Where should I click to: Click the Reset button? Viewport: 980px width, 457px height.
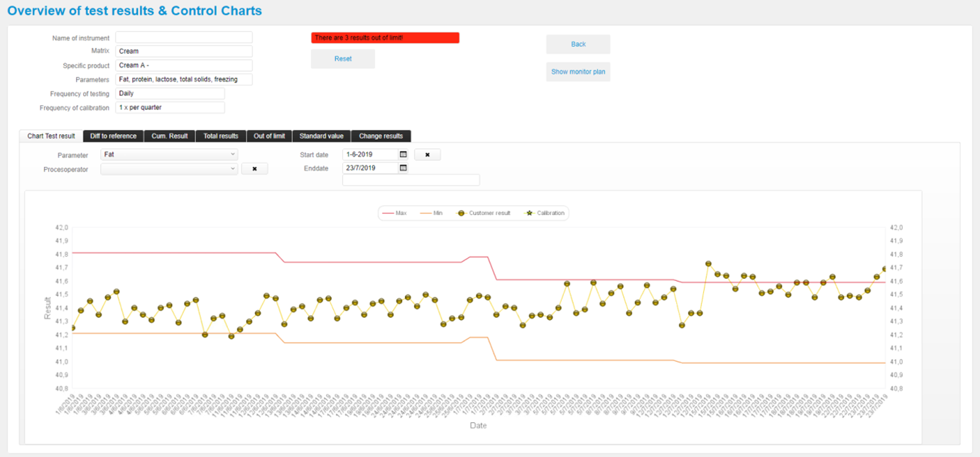tap(343, 58)
